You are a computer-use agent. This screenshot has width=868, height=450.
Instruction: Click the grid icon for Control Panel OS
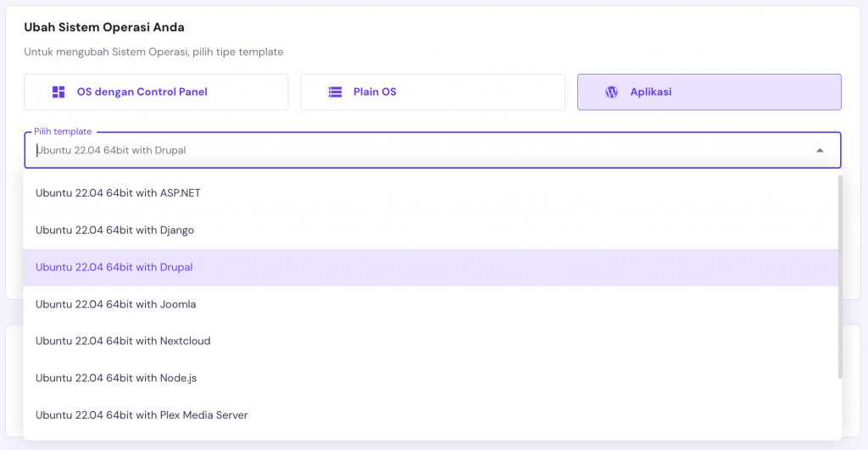pyautogui.click(x=58, y=92)
